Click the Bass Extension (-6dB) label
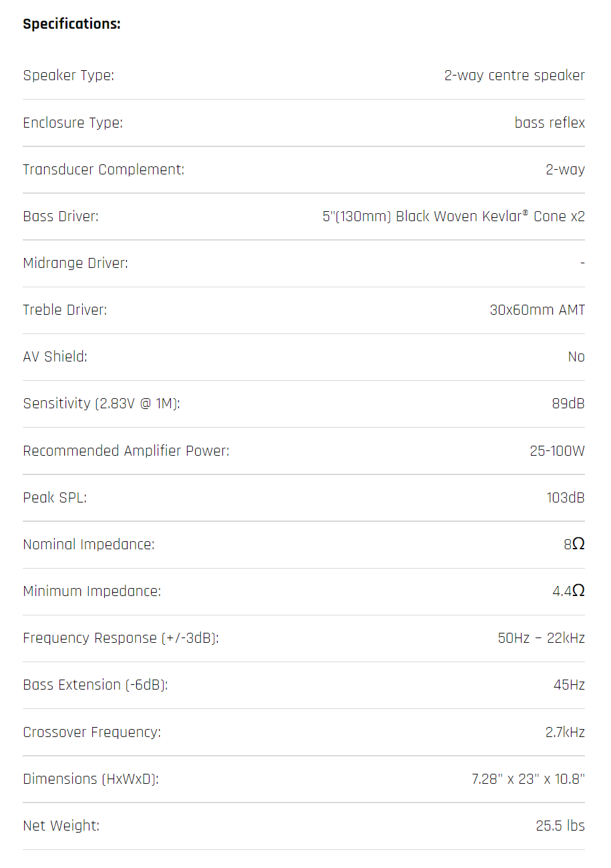This screenshot has width=611, height=868. pos(95,685)
